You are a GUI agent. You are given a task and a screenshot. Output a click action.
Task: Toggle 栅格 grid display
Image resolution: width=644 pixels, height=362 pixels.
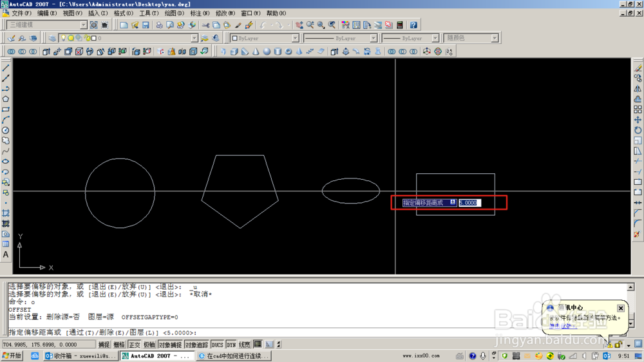tap(119, 345)
